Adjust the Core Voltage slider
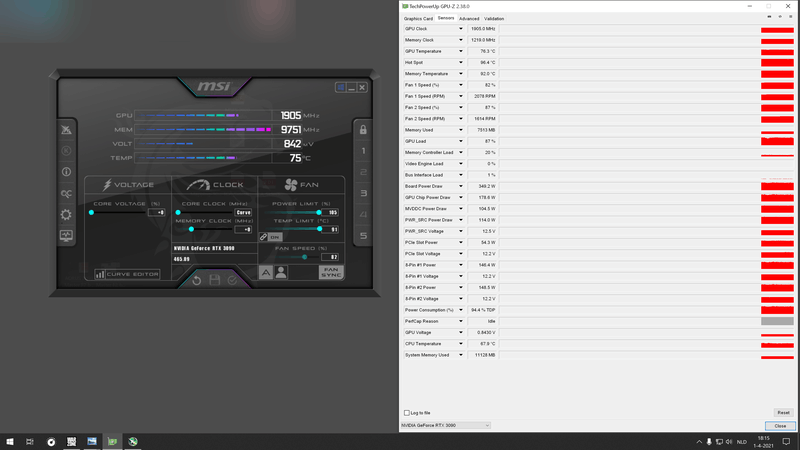The height and width of the screenshot is (450, 800). click(91, 212)
